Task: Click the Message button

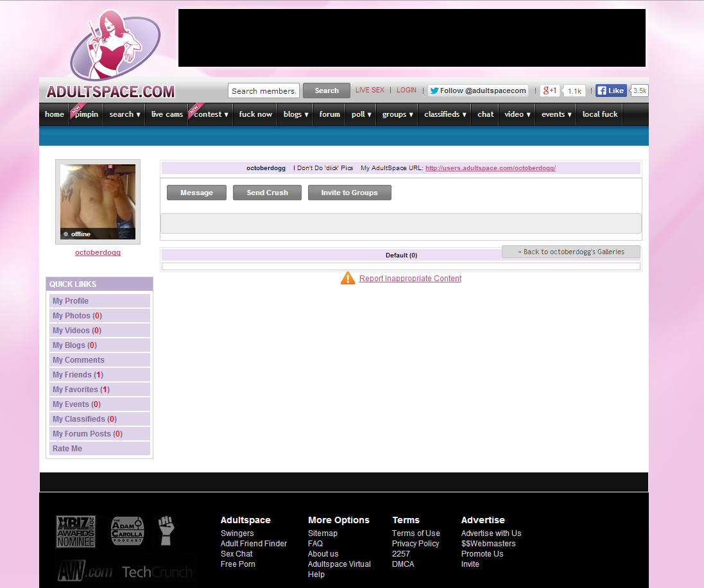Action: click(x=196, y=193)
